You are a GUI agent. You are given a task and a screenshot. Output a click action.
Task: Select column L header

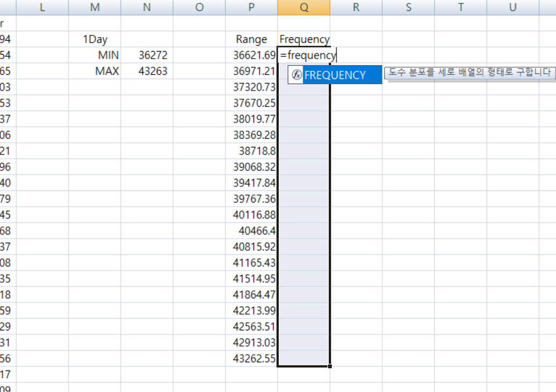click(42, 7)
